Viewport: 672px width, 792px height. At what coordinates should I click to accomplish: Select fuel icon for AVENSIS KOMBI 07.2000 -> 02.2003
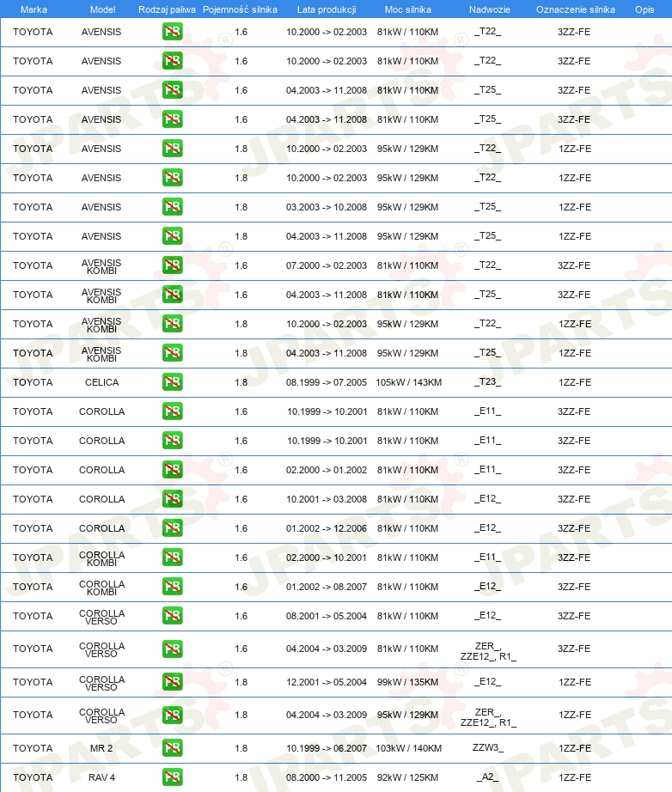pos(172,265)
